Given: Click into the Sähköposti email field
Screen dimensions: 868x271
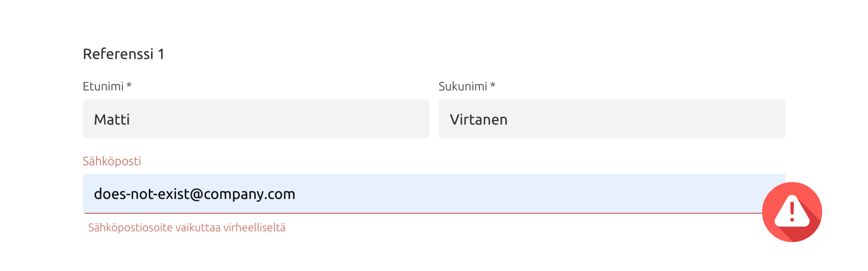Looking at the screenshot, I should (x=421, y=194).
